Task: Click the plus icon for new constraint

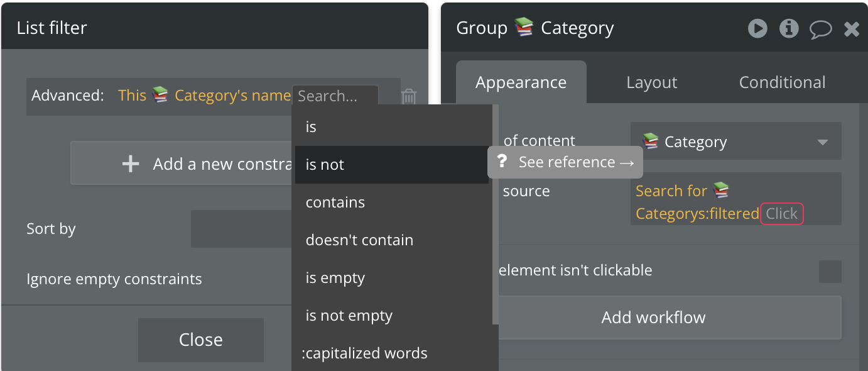Action: tap(131, 164)
